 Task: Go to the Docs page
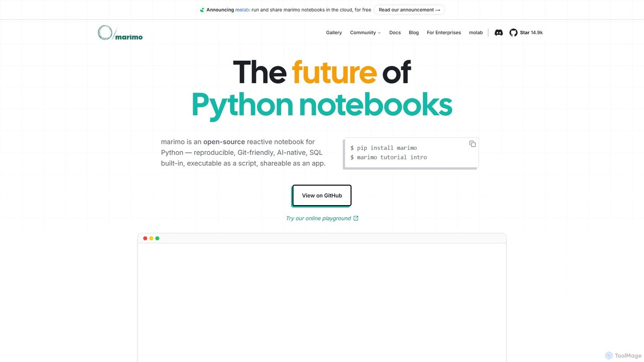[x=395, y=33]
